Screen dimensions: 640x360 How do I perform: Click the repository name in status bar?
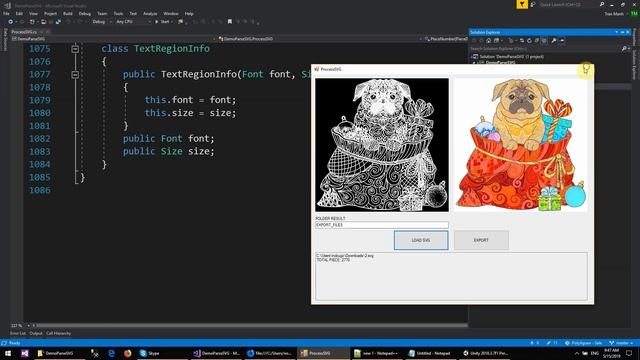click(583, 343)
